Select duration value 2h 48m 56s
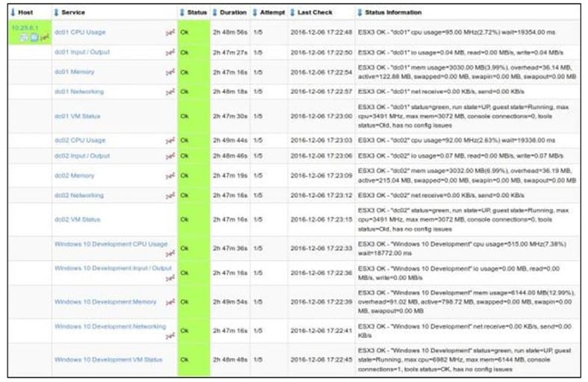This screenshot has width=588, height=382. pyautogui.click(x=230, y=32)
